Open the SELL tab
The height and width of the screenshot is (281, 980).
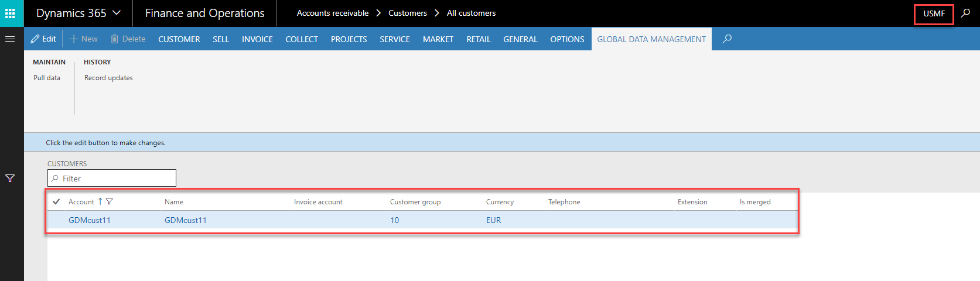(x=221, y=39)
